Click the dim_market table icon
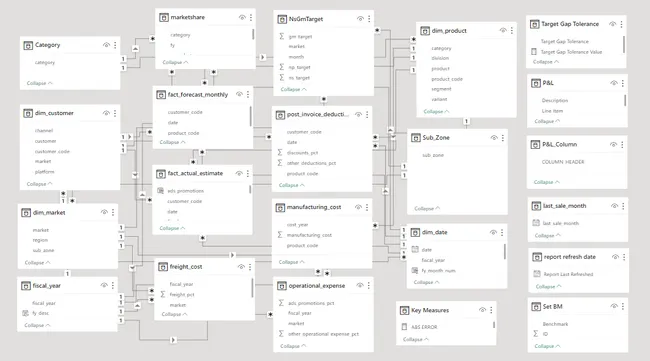This screenshot has height=361, width=650. [x=26, y=213]
